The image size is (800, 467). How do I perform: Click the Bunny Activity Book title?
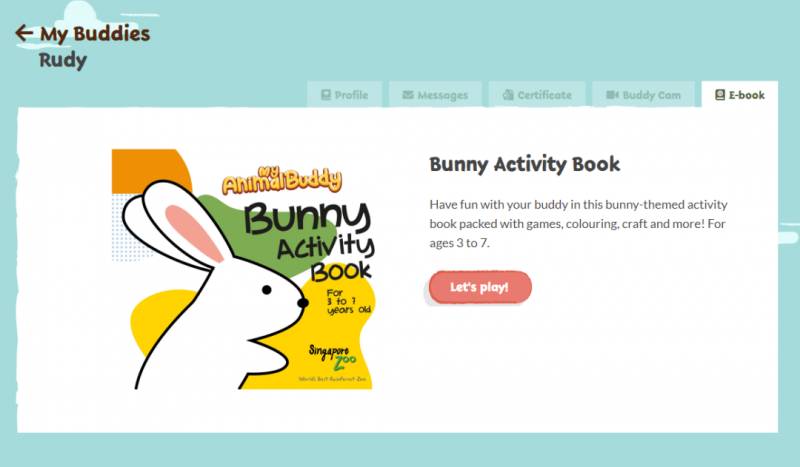(x=524, y=164)
